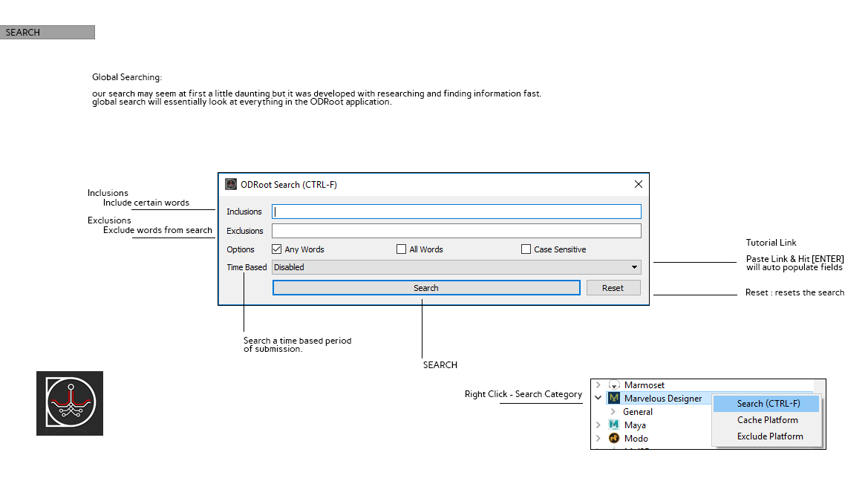The width and height of the screenshot is (868, 478).
Task: Click the Maya icon in the tree
Action: 614,425
